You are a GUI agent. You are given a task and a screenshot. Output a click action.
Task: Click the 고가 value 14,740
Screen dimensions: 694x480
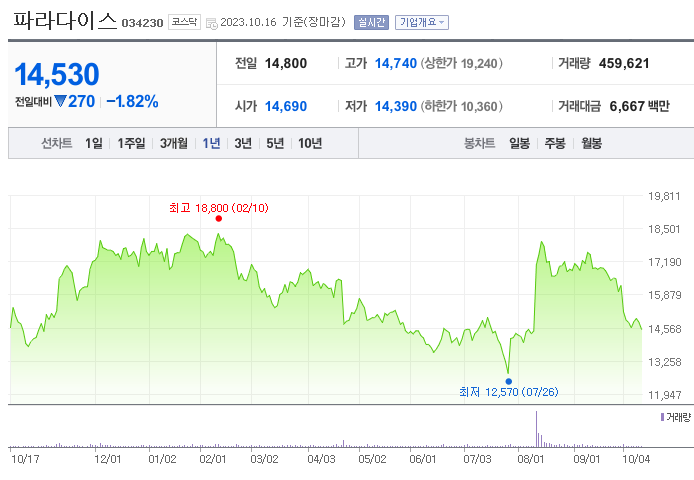[x=396, y=63]
